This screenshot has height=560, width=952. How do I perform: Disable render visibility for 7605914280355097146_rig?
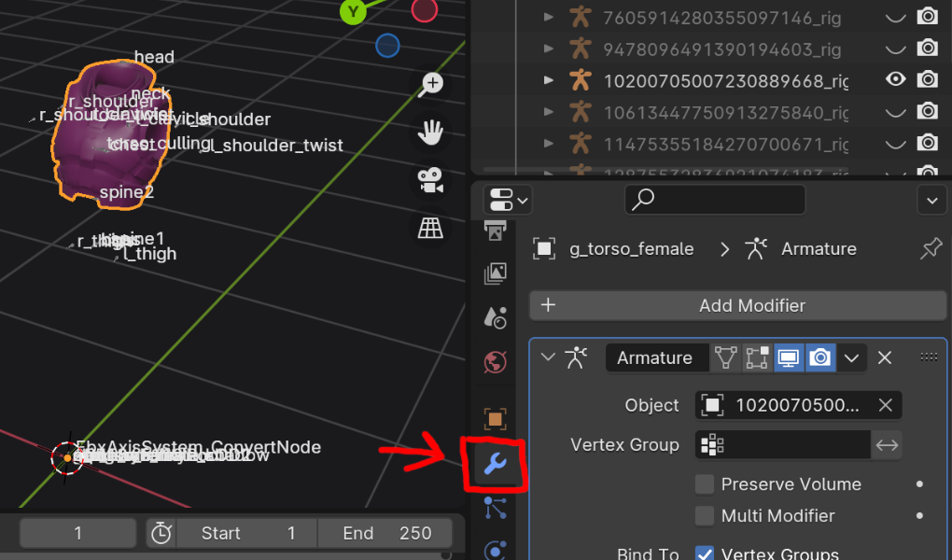[x=928, y=16]
